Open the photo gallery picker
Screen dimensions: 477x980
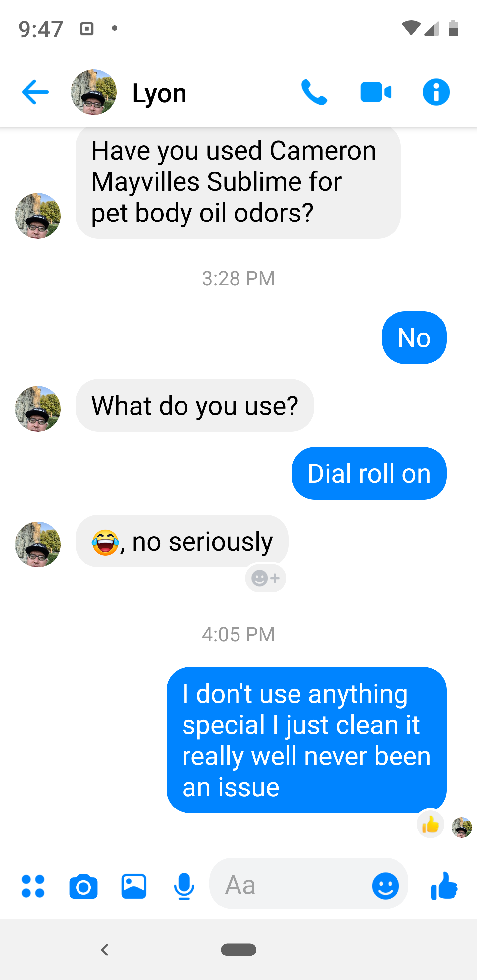pos(133,886)
